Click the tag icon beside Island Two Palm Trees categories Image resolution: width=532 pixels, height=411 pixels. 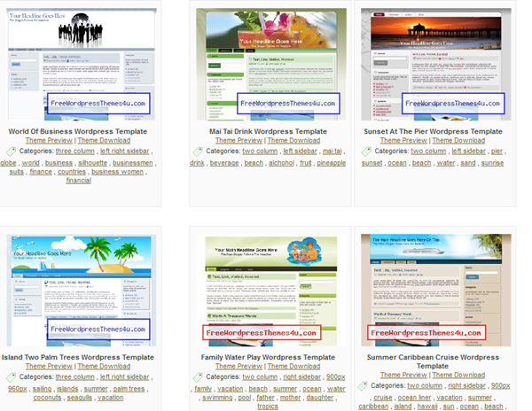coord(11,376)
